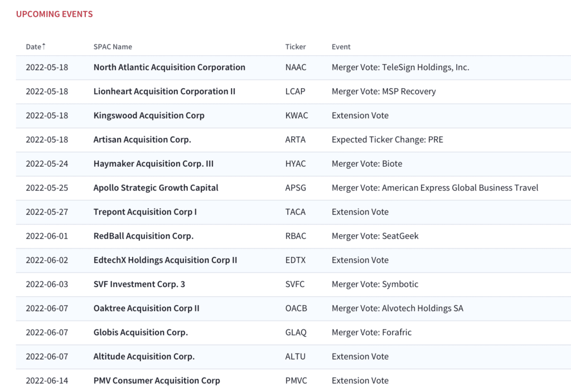Sort by the Date column header
The height and width of the screenshot is (392, 571).
pos(35,47)
